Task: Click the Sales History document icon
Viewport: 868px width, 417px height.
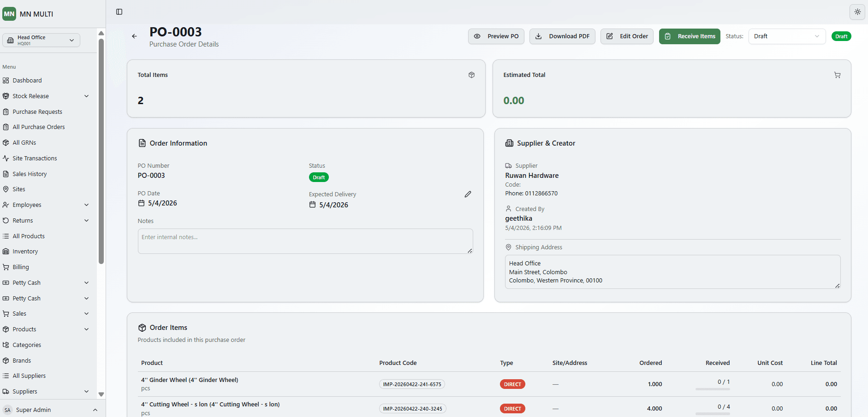Action: pos(6,174)
